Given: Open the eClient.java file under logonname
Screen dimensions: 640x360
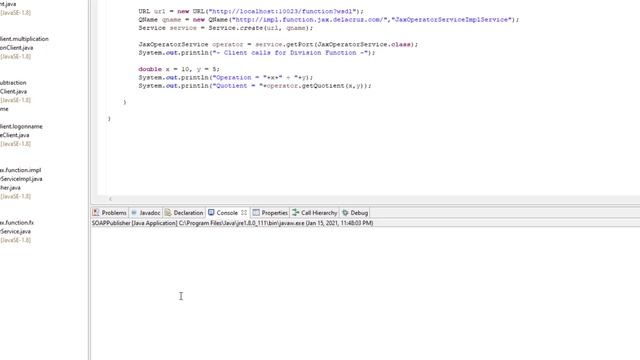Looking at the screenshot, I should click(x=14, y=135).
